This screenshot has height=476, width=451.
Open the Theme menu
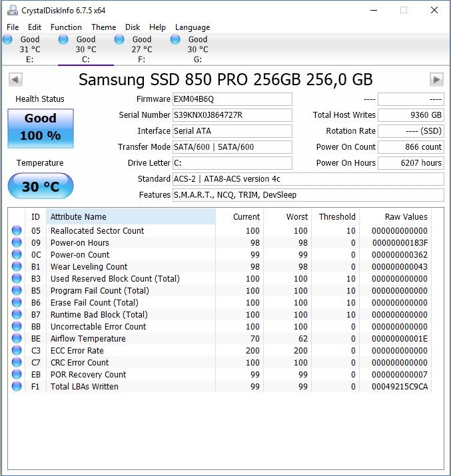tap(103, 27)
